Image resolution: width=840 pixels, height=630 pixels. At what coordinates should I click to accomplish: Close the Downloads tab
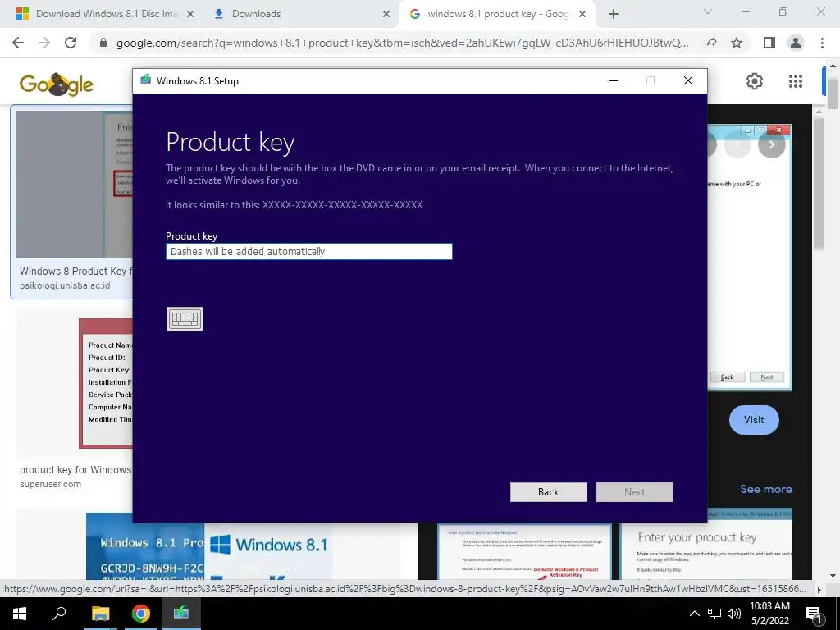[x=386, y=15]
